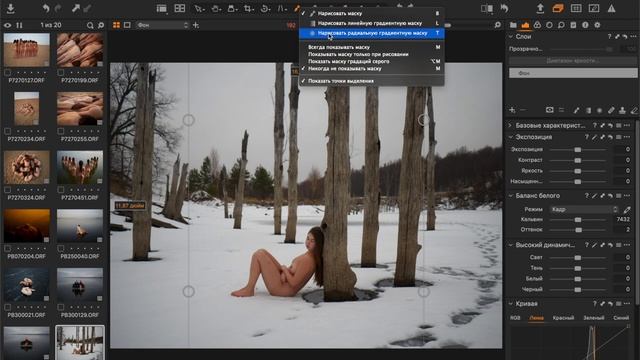Open the Режим white balance dropdown
Screen dimensions: 640x360
(584, 209)
